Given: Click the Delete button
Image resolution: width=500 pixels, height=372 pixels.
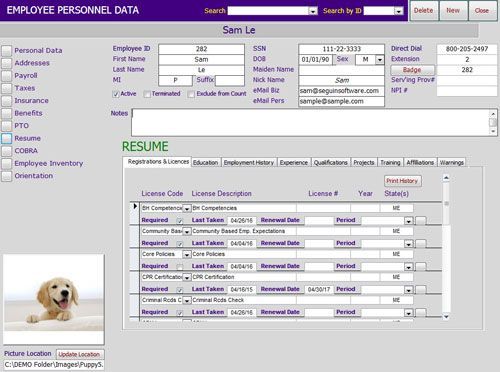Looking at the screenshot, I should [424, 11].
